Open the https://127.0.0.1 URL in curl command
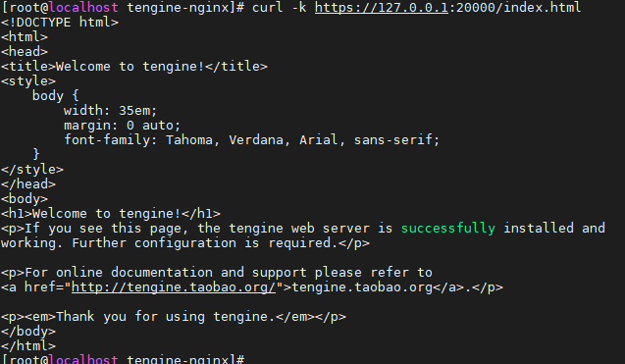Viewport: 625px width, 364px height. (x=382, y=7)
